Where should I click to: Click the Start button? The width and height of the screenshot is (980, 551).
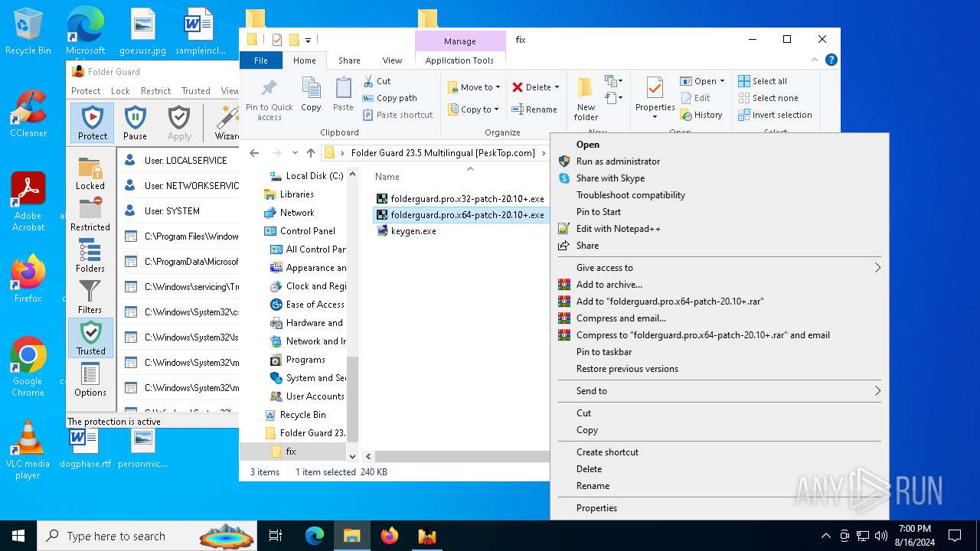(18, 536)
